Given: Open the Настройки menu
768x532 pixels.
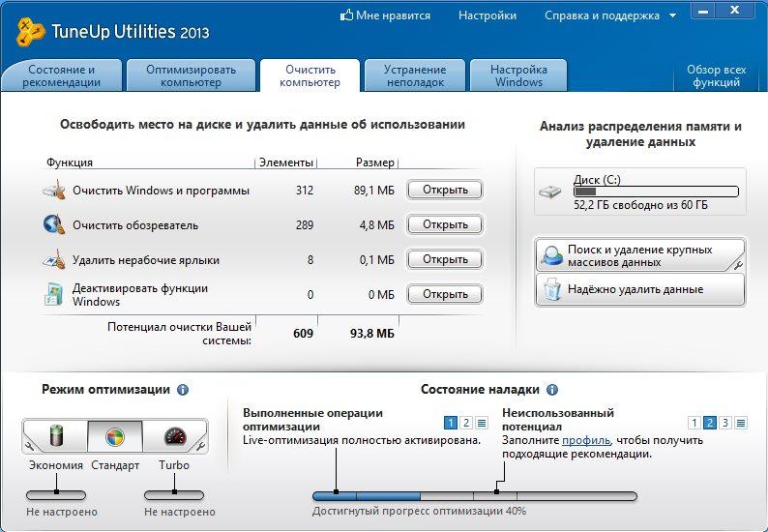Looking at the screenshot, I should click(487, 15).
